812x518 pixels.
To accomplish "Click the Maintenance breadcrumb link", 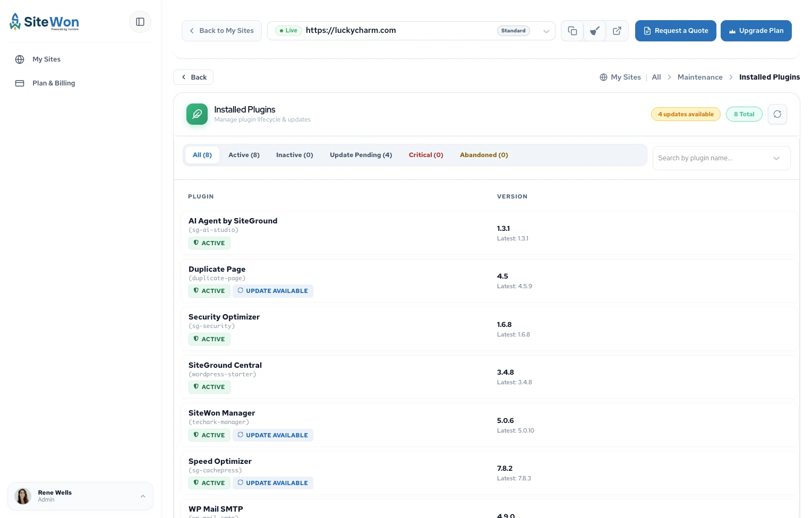I will click(700, 77).
